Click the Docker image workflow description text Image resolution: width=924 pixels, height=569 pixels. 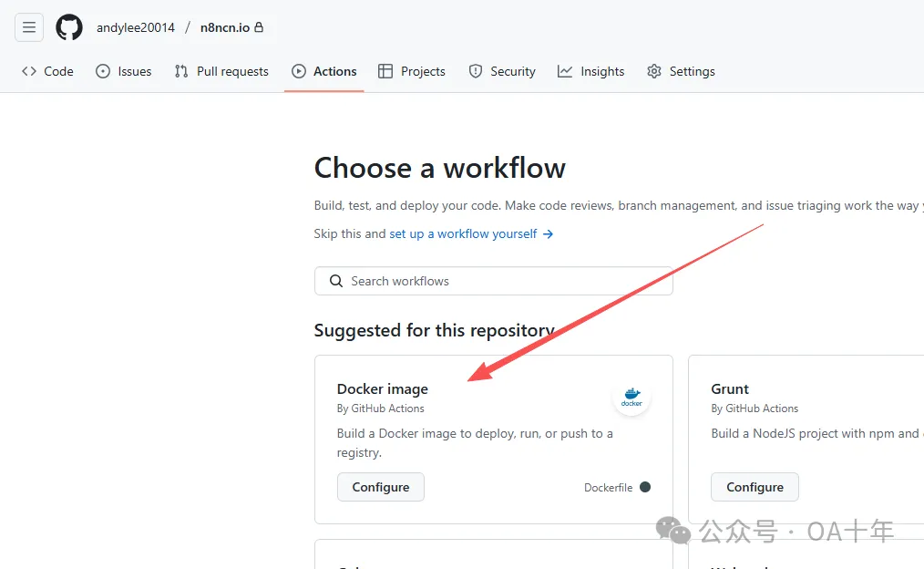[475, 443]
